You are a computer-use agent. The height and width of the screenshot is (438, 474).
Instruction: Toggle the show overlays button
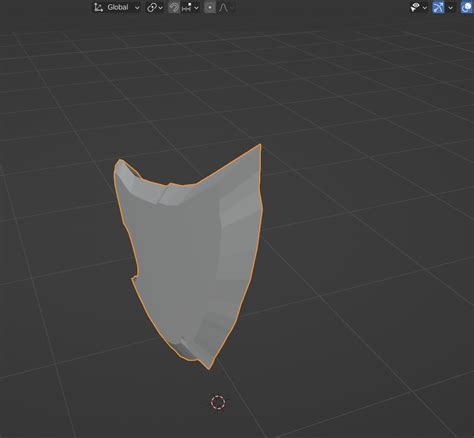467,7
